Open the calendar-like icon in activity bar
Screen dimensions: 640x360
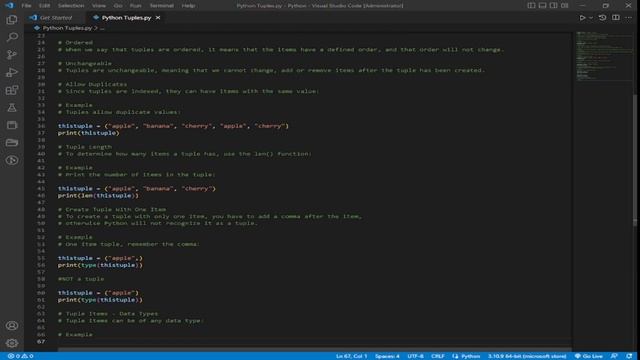click(x=12, y=125)
